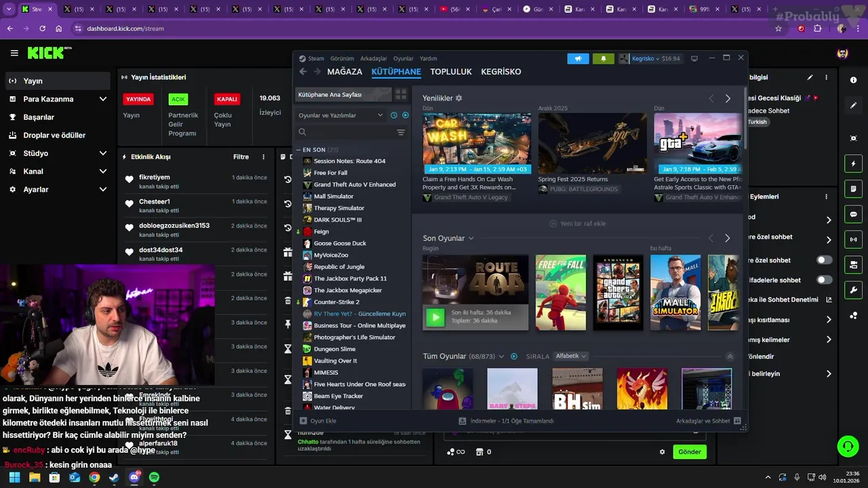Switch Steam to Big Picture mode icon

pos(694,59)
